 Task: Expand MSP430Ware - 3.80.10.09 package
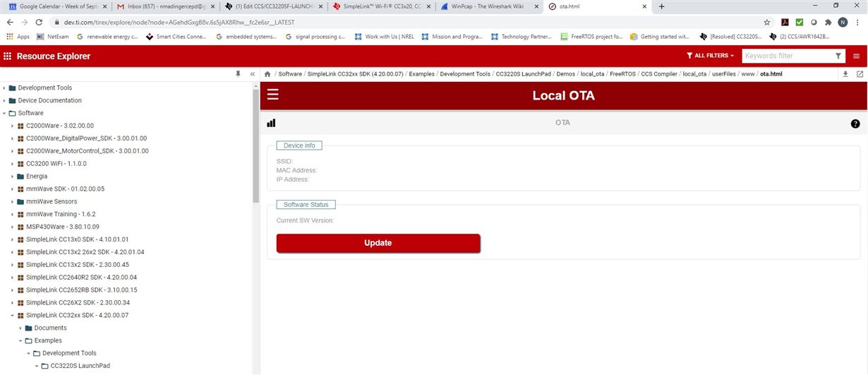pos(12,227)
